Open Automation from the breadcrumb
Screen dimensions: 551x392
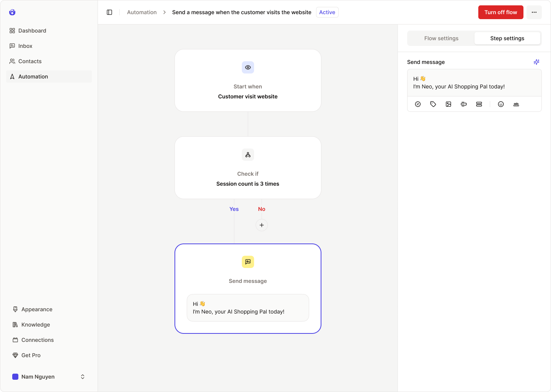pyautogui.click(x=142, y=12)
